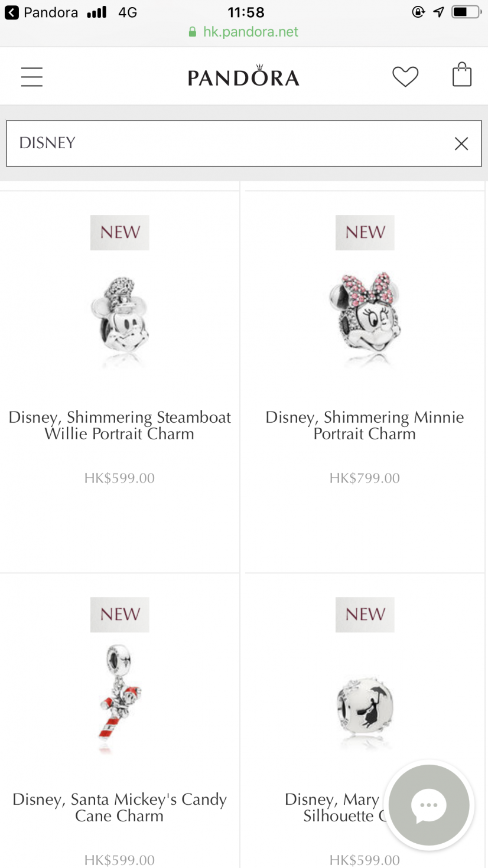Open the wishlist heart icon
Image resolution: width=488 pixels, height=868 pixels.
405,77
